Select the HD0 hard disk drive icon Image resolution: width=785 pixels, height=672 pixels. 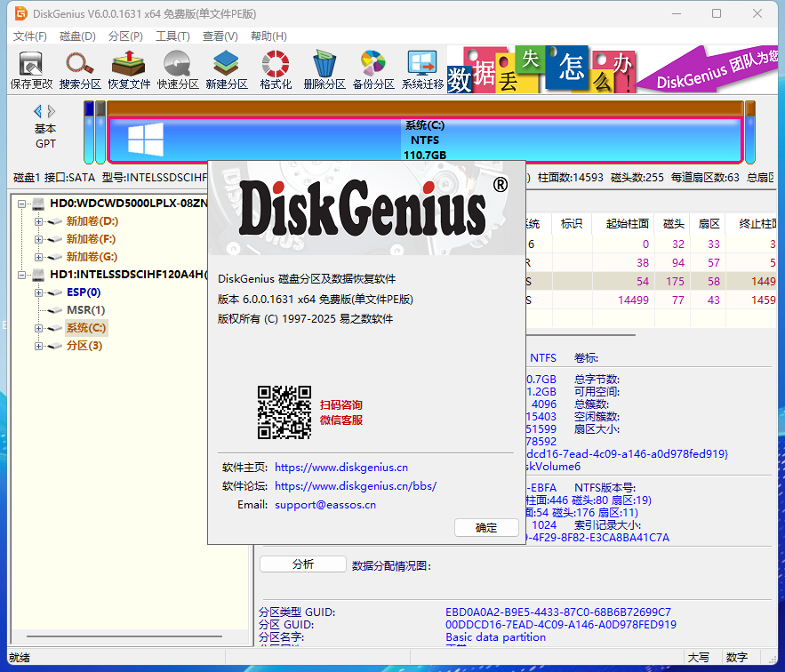click(x=38, y=204)
